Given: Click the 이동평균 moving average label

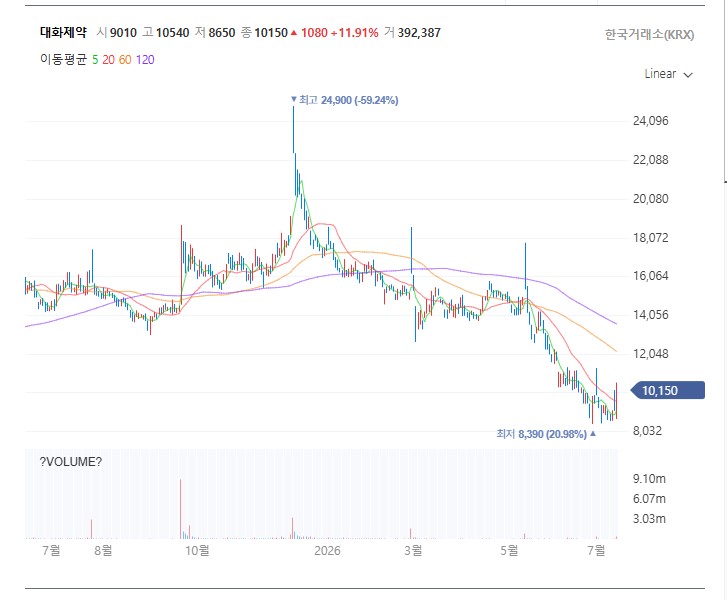Looking at the screenshot, I should pos(64,60).
